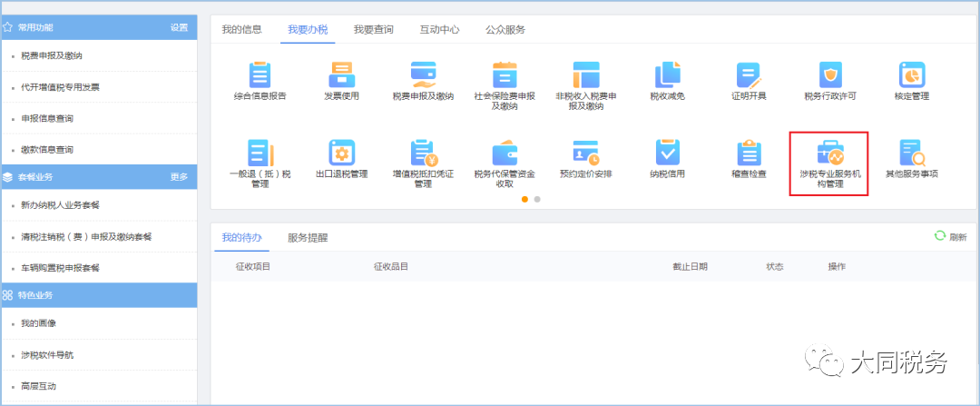Open 出口退税管理 gear icon
Screen dimensions: 980x406
click(x=342, y=153)
